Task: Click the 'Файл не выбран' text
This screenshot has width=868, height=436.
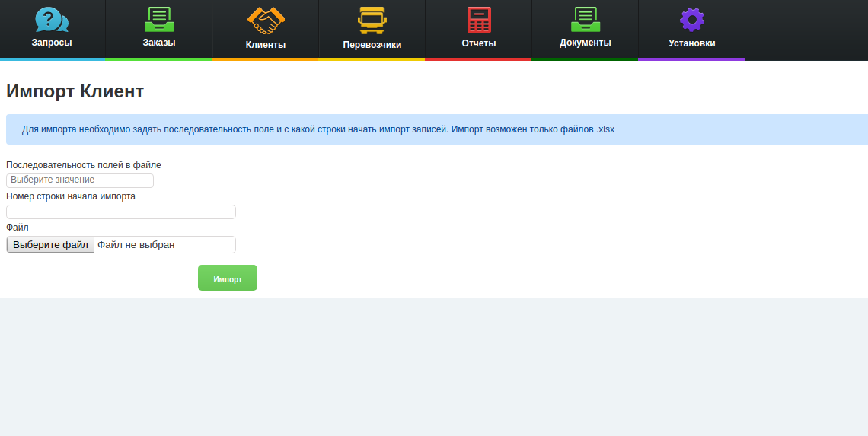Action: [136, 244]
